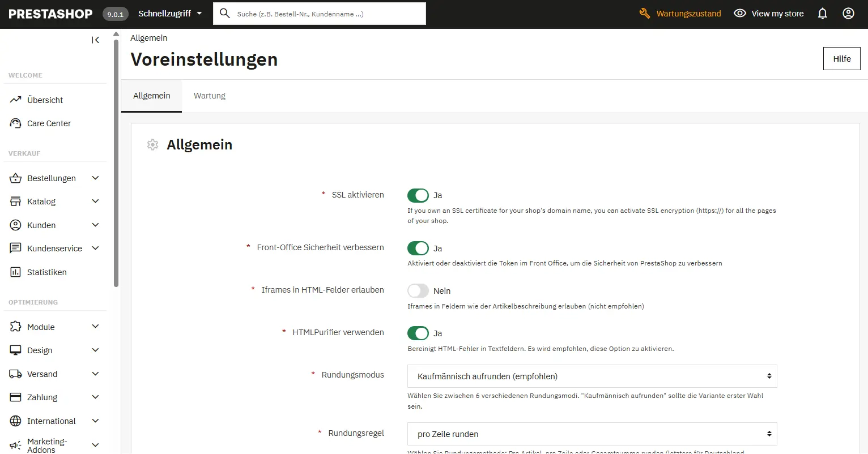Image resolution: width=868 pixels, height=454 pixels.
Task: Click the Marketing-Addons megaphone icon
Action: point(15,445)
